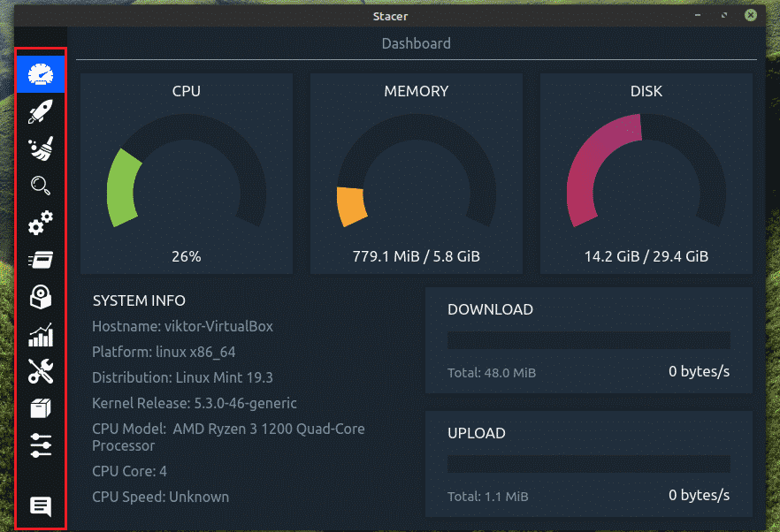Select the Uninstaller disc box icon
This screenshot has width=780, height=532.
[41, 298]
